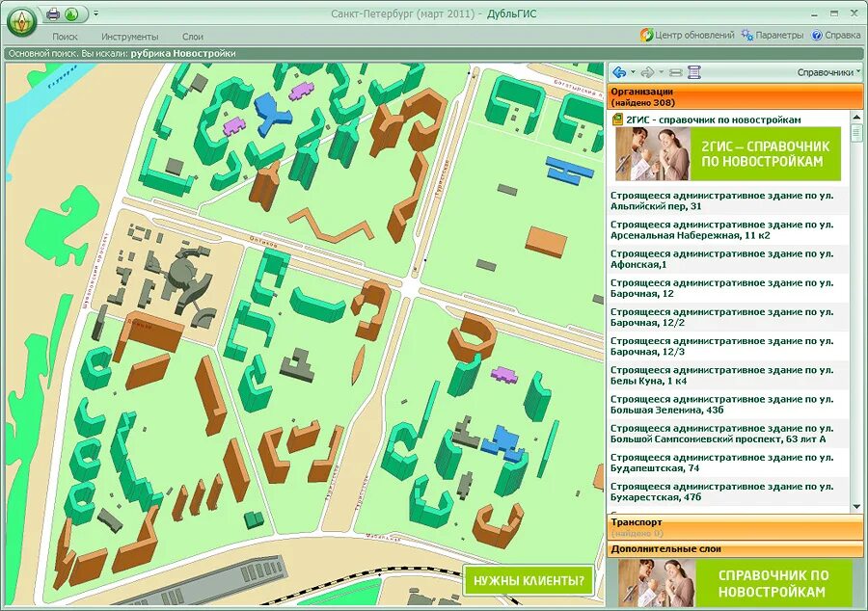Select result Барочная, 12/2
This screenshot has height=611, width=868.
click(x=728, y=317)
